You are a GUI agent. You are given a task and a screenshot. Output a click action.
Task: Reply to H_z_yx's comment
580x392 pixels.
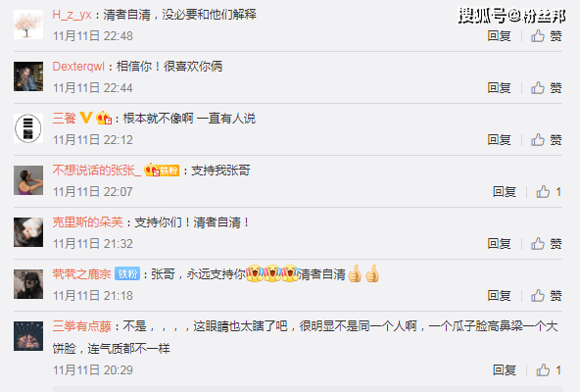tap(499, 36)
